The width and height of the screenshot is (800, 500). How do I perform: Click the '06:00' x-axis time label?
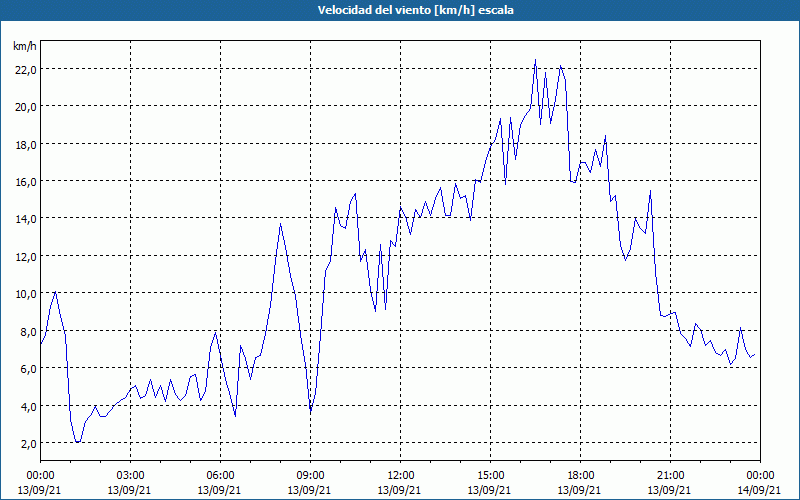220,476
